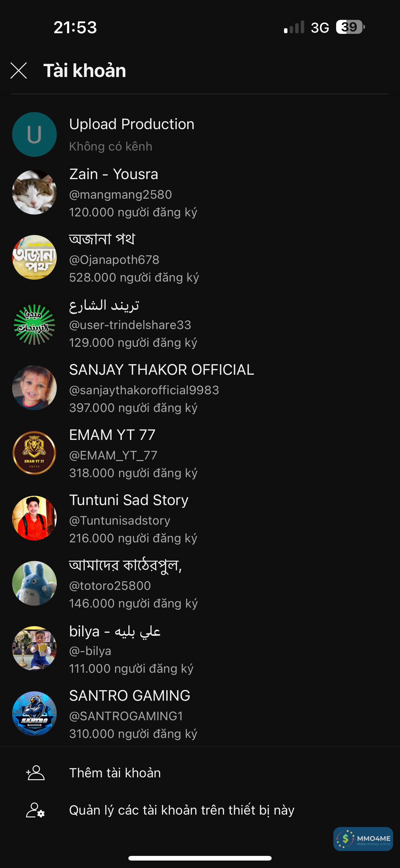The image size is (400, 868).
Task: Tap Tuntuni Sad Story avatar
Action: [x=34, y=518]
